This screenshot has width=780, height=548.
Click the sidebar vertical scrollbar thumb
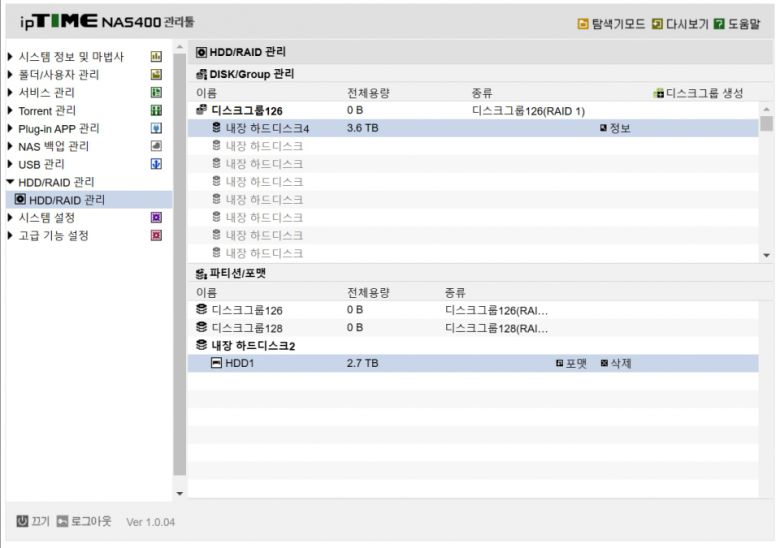[180, 264]
